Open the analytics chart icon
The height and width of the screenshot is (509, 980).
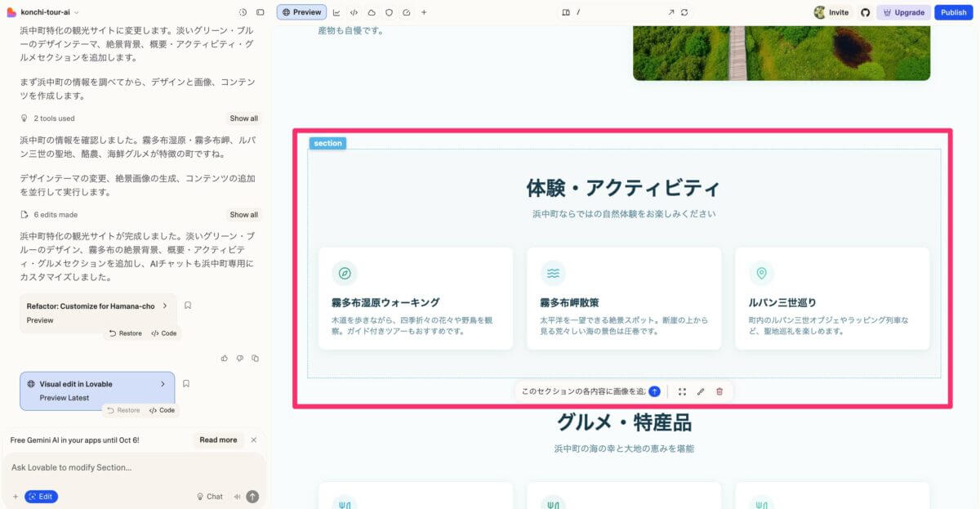[x=336, y=12]
